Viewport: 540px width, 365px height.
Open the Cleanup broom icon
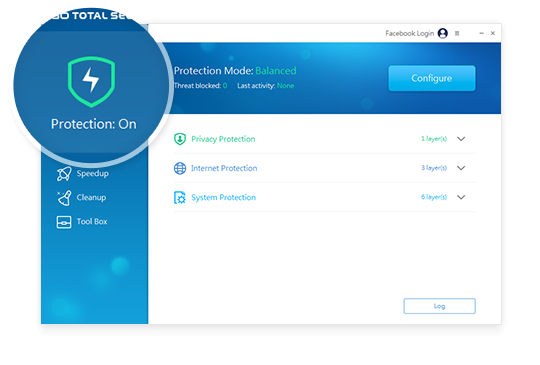point(64,198)
